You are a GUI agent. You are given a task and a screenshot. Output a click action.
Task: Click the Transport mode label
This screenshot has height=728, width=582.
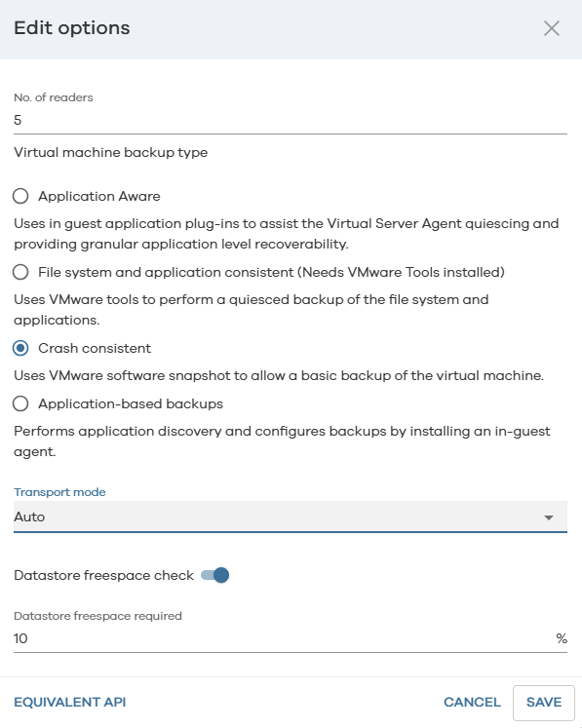click(x=59, y=492)
